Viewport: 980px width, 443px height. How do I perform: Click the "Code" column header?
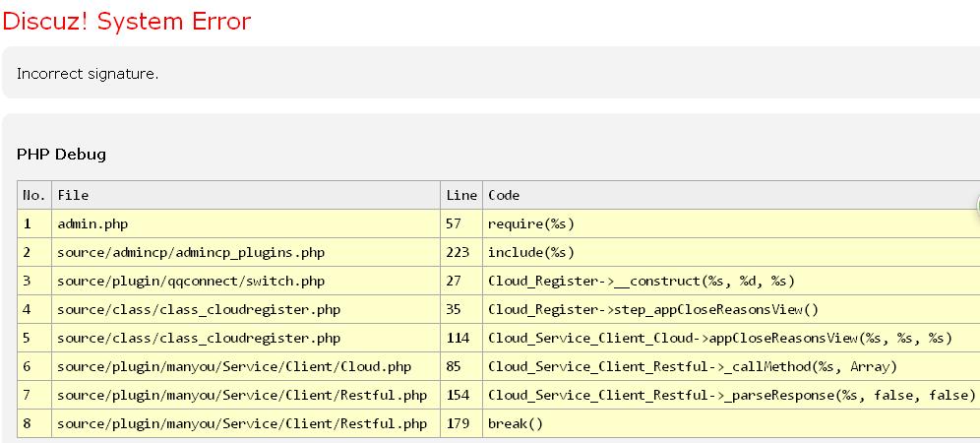pyautogui.click(x=504, y=195)
